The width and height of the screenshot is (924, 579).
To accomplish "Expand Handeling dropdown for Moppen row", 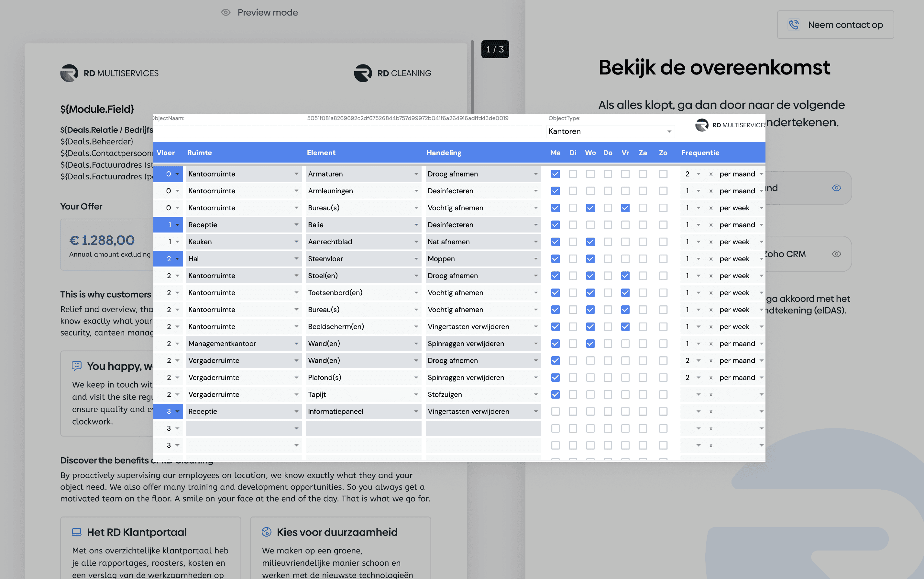I will coord(536,259).
